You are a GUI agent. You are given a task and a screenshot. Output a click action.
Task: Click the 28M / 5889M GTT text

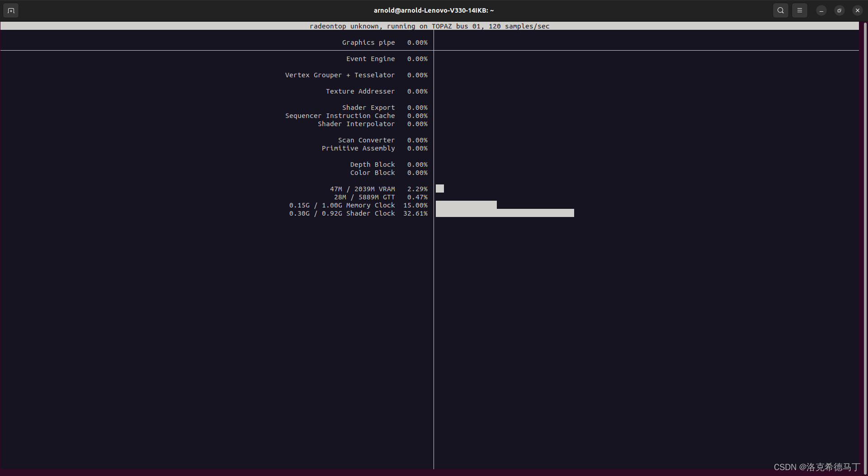coord(364,197)
